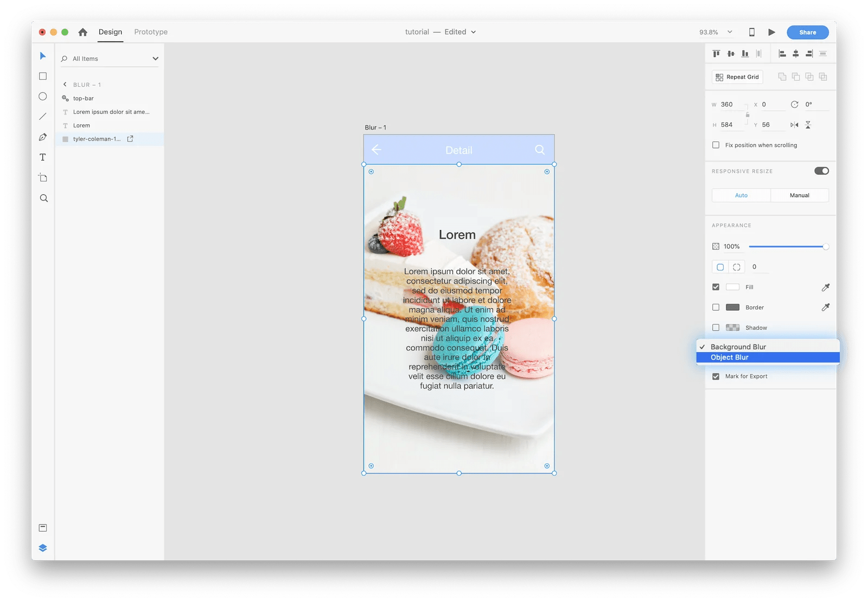Open the zoom percentage dropdown
This screenshot has width=868, height=602.
coord(730,32)
